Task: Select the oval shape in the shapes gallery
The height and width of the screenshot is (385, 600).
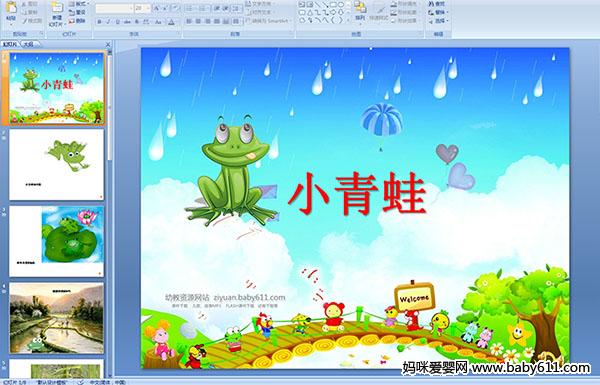Action: (x=341, y=5)
